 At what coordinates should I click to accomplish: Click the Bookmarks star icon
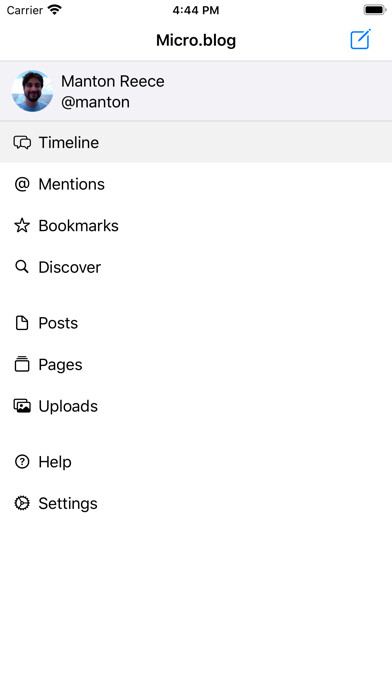(22, 225)
